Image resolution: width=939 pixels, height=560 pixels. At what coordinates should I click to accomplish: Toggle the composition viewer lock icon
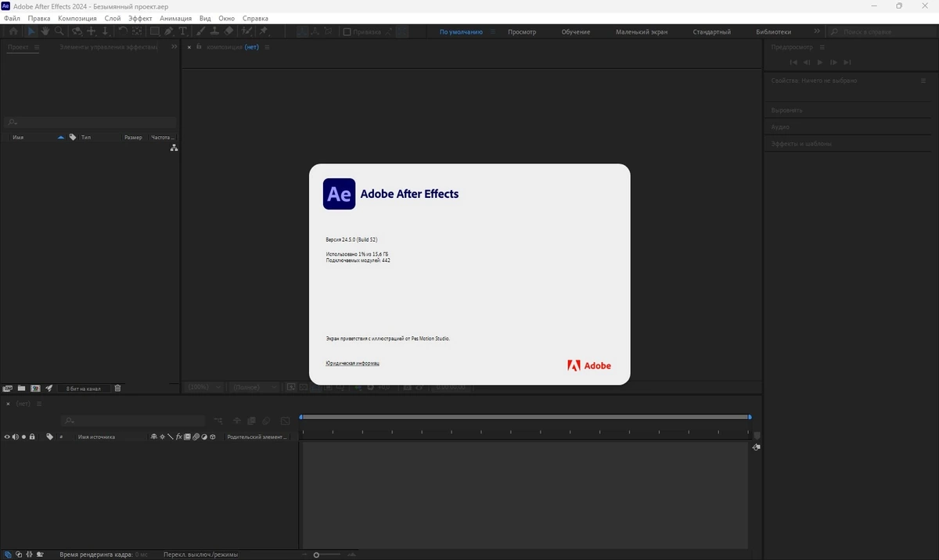pyautogui.click(x=199, y=47)
